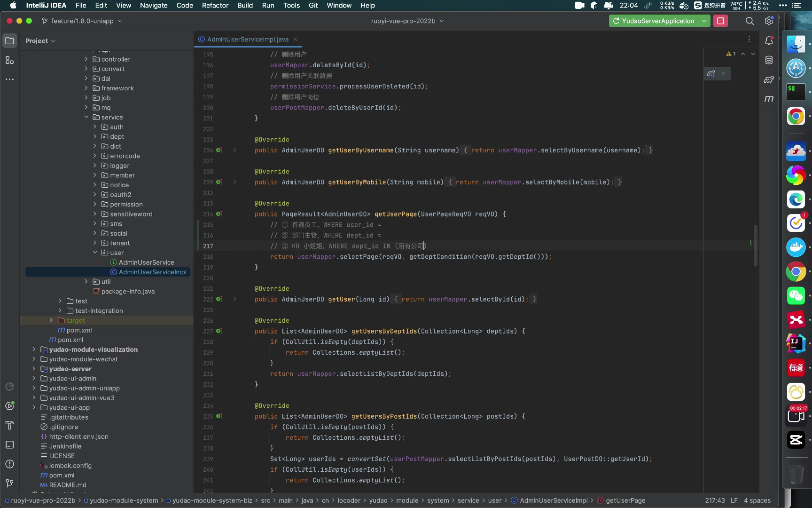Open the feature/1.8.0-uniapp branch dropdown

pos(82,21)
